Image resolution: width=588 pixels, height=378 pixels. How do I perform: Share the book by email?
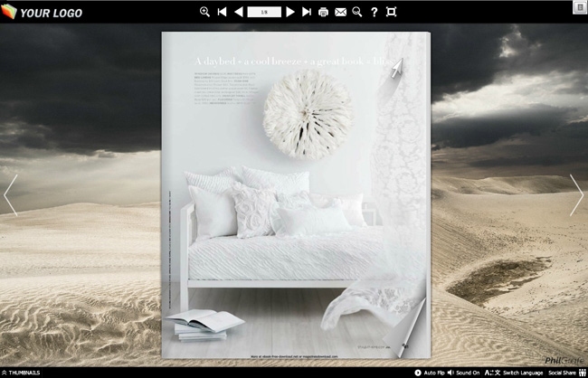[x=340, y=13]
